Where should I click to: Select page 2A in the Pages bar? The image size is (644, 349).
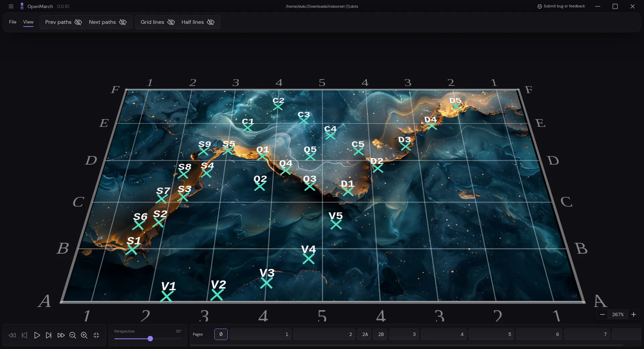pos(364,334)
